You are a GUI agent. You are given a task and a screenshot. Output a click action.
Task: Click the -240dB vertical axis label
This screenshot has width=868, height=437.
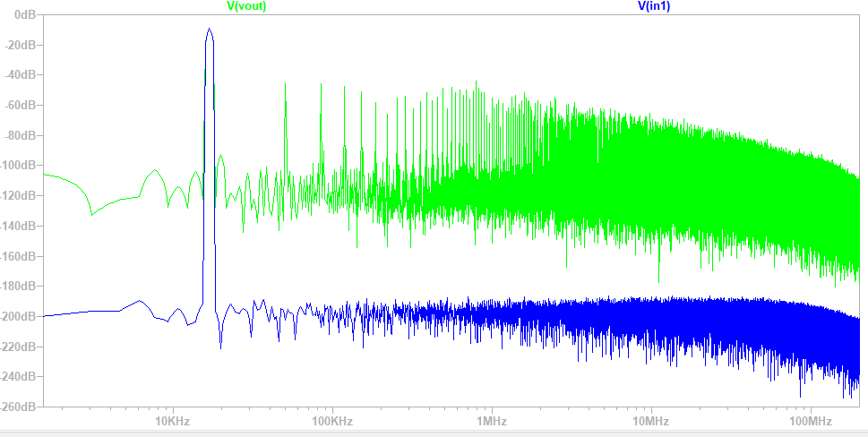pos(19,376)
